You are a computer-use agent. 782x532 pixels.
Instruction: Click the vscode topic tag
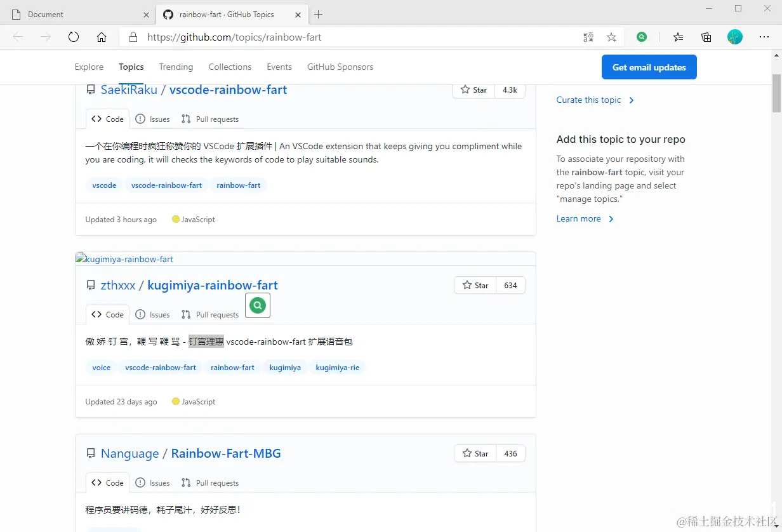coord(104,185)
